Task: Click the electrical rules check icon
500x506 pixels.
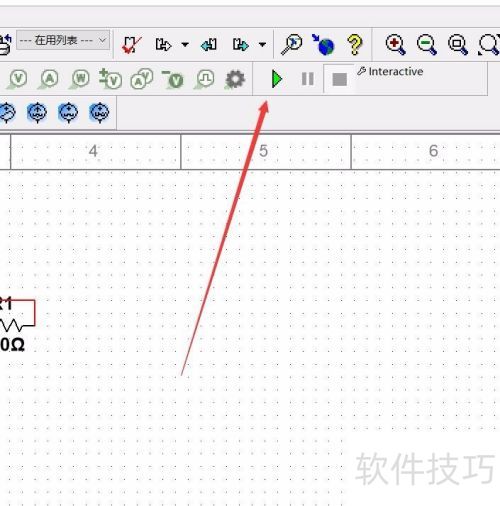Action: click(x=131, y=44)
